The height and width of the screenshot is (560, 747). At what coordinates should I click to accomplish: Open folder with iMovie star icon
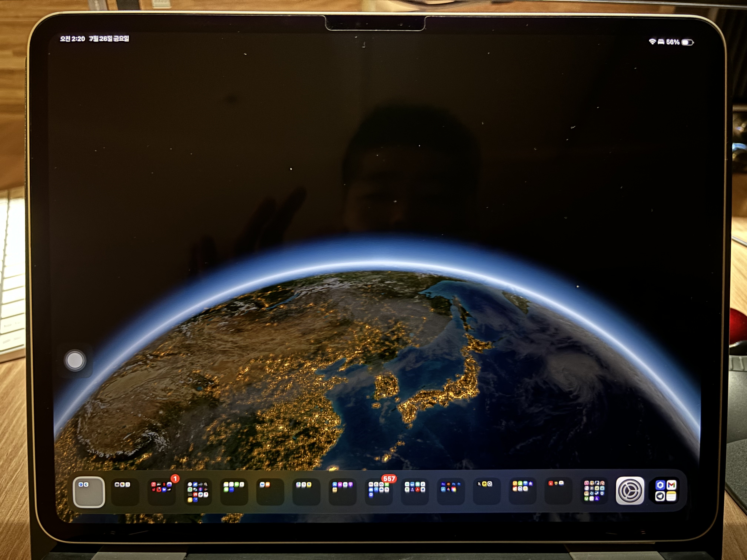(522, 492)
